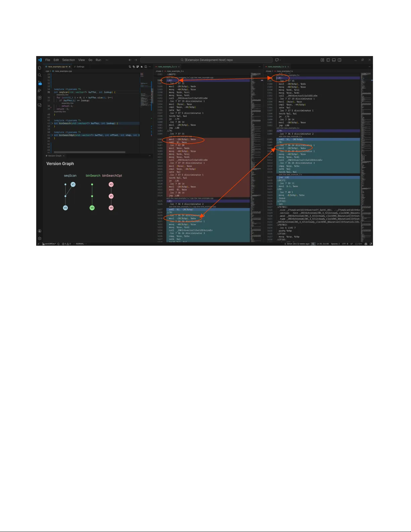Click the split editor icon in cpp editor

pos(146,67)
